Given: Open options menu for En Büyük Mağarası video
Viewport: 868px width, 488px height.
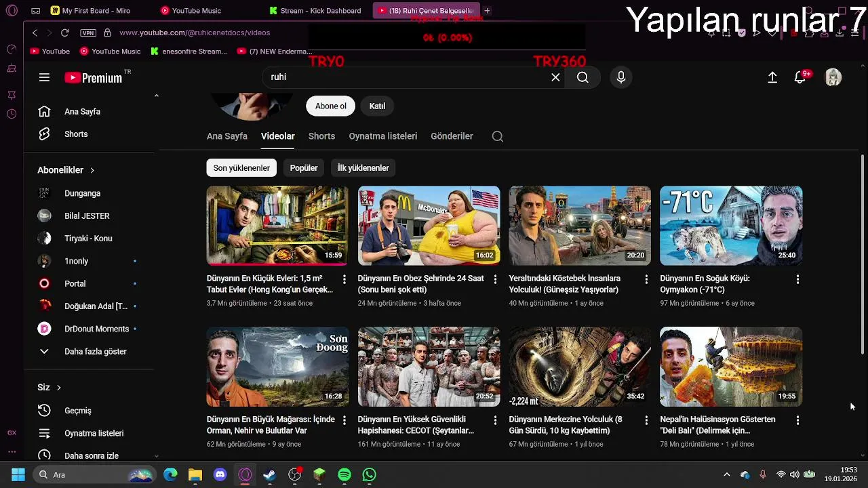Looking at the screenshot, I should [x=344, y=420].
